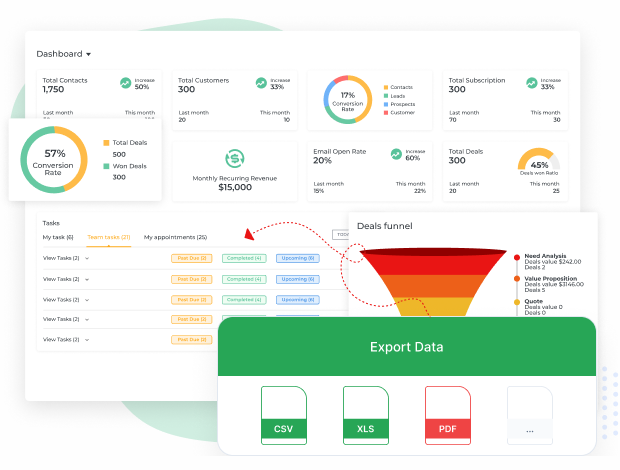Click the Customer legend color swatch
Viewport: 620px width, 470px height.
tap(386, 113)
